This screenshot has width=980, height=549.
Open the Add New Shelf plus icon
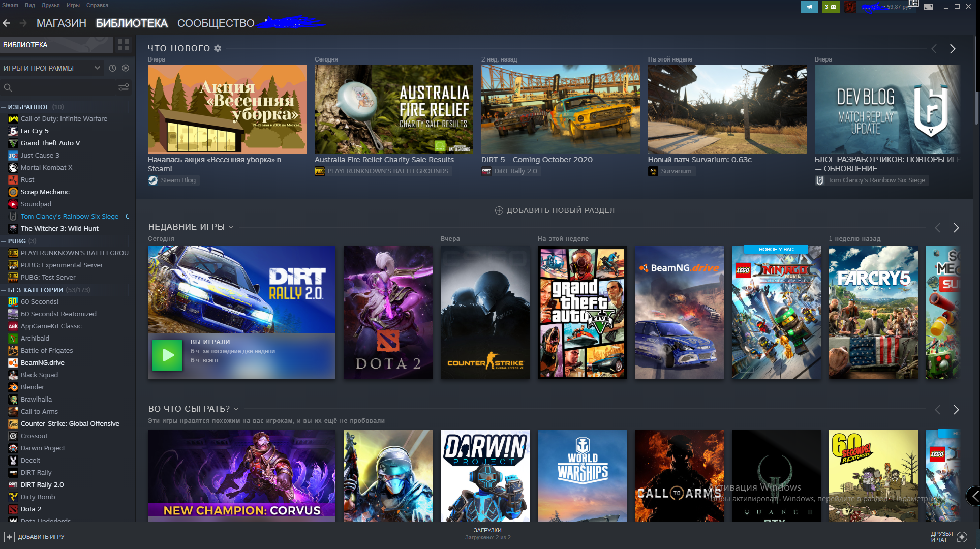click(x=499, y=210)
